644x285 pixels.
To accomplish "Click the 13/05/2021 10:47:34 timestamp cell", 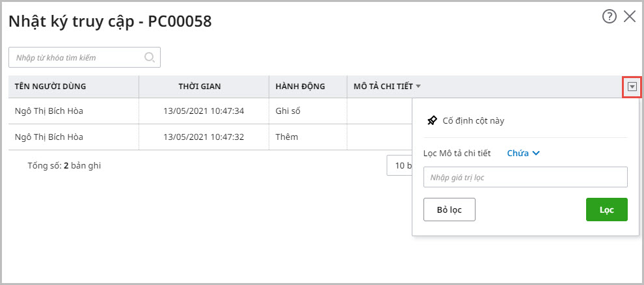I will pos(204,111).
